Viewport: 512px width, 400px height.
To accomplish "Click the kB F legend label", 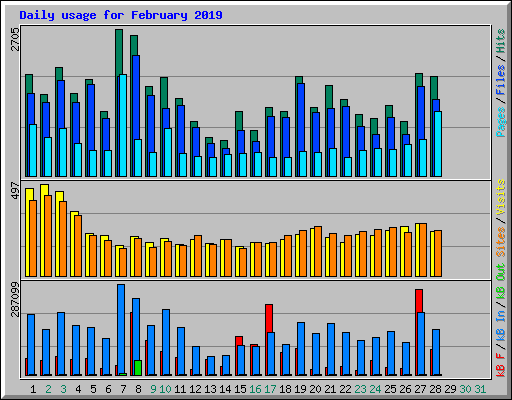I will [x=501, y=365].
